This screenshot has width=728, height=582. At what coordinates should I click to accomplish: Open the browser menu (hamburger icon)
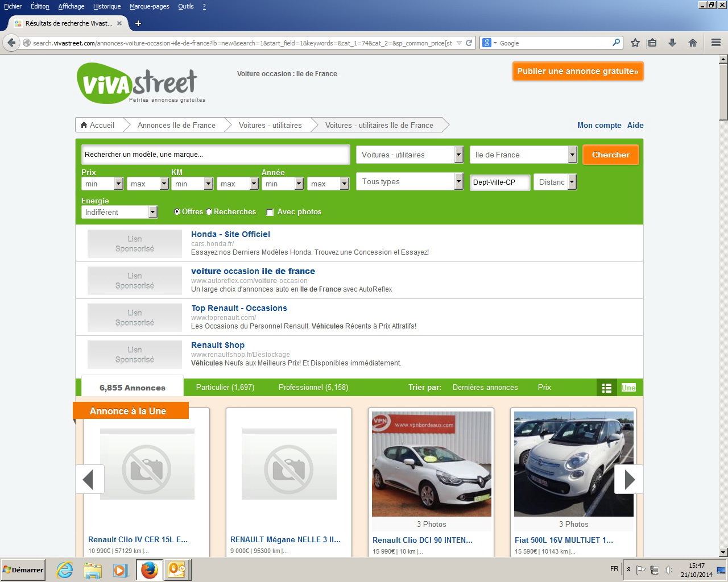pos(715,43)
